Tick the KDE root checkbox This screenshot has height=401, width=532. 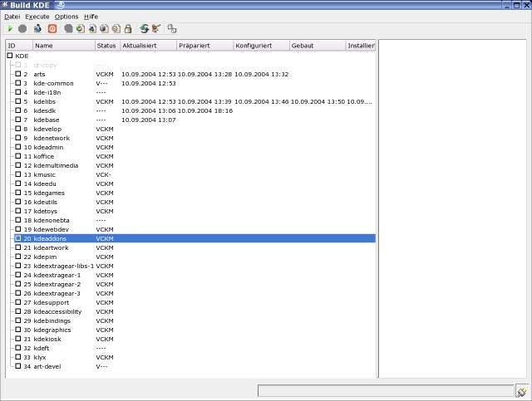(10, 56)
